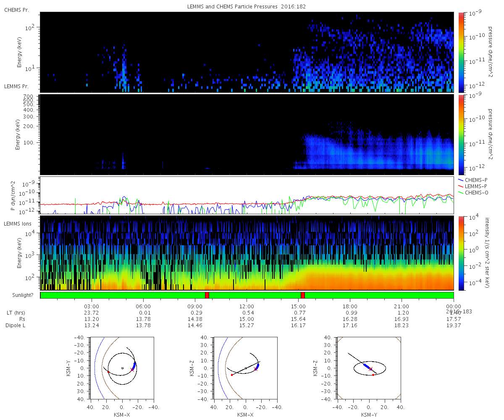The height and width of the screenshot is (420, 504).
Task: Click the red X marker in KSM-X/KSM-Y orbit plot
Action: pos(132,370)
